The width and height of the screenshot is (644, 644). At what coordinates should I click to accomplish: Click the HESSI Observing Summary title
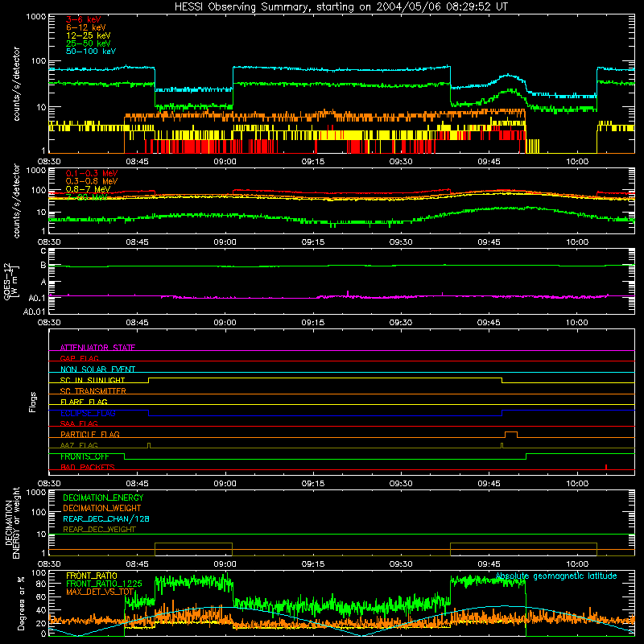click(x=341, y=7)
